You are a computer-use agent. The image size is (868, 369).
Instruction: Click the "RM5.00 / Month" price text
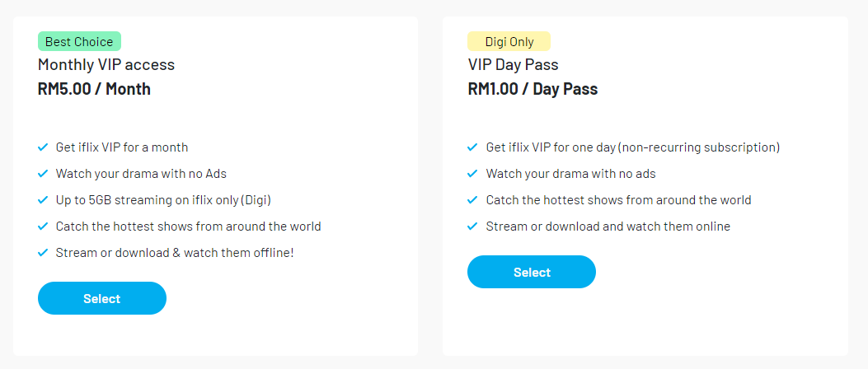click(94, 89)
